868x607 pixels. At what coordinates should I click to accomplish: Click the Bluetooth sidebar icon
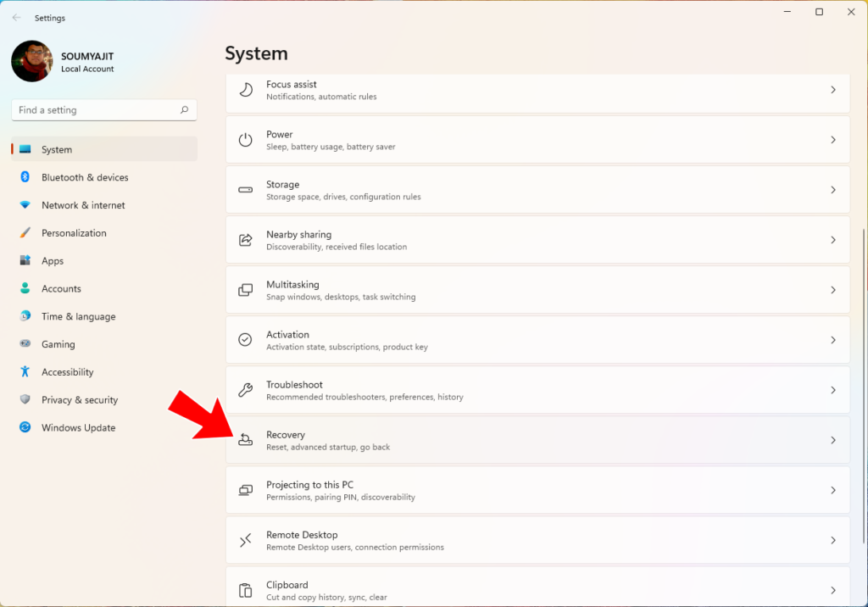[x=25, y=176]
